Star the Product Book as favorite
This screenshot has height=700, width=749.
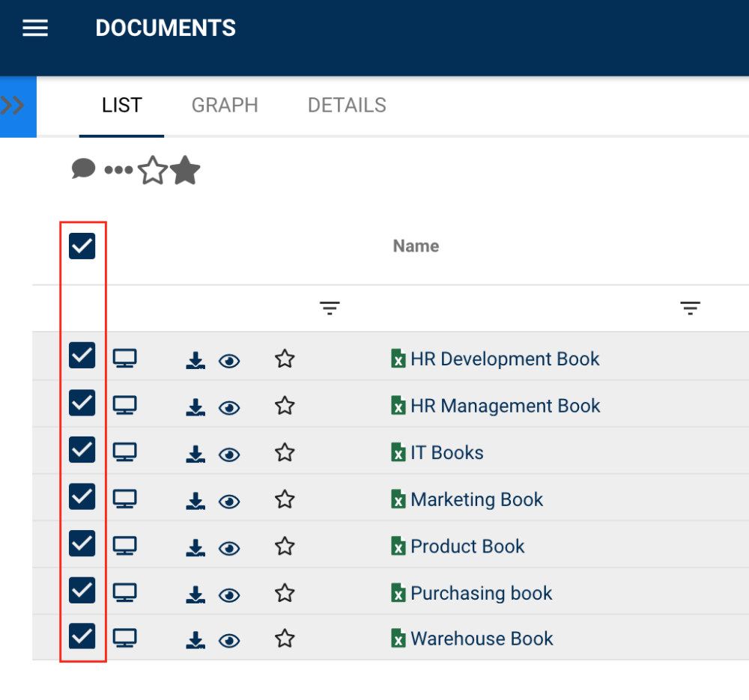point(284,547)
